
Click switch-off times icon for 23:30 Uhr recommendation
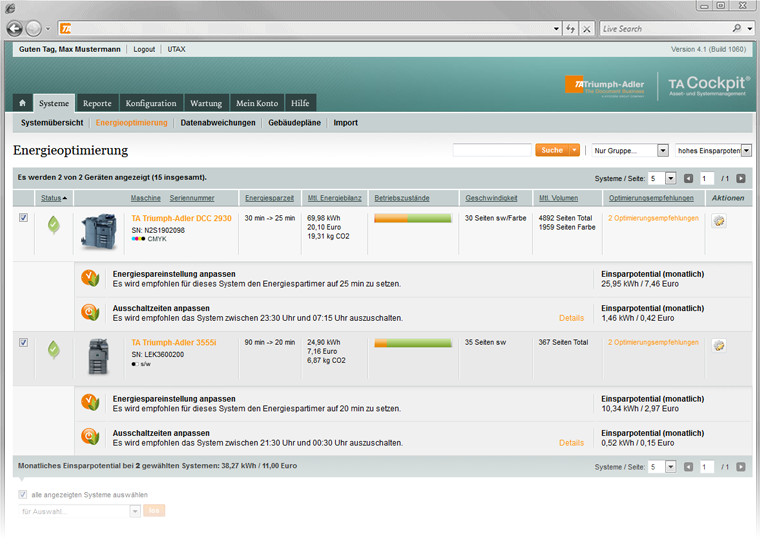[x=90, y=313]
